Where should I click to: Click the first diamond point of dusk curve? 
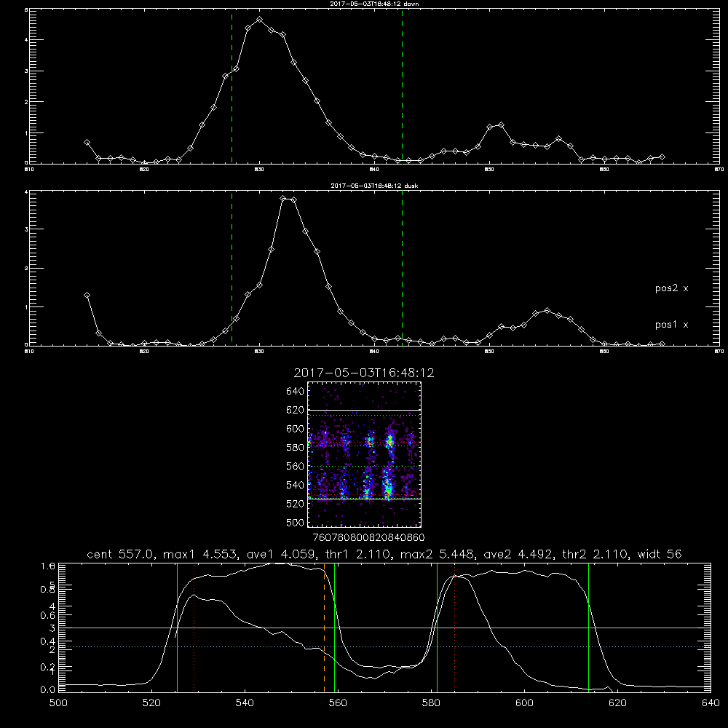pos(87,296)
